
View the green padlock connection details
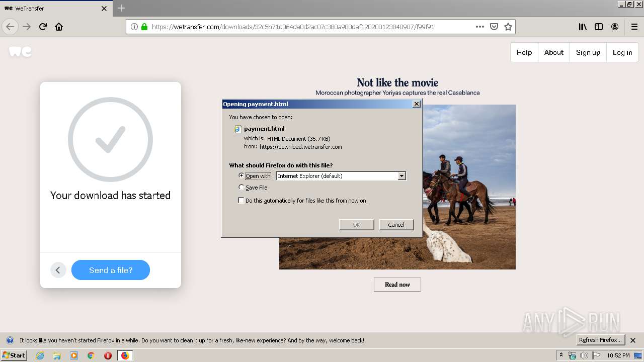[144, 27]
